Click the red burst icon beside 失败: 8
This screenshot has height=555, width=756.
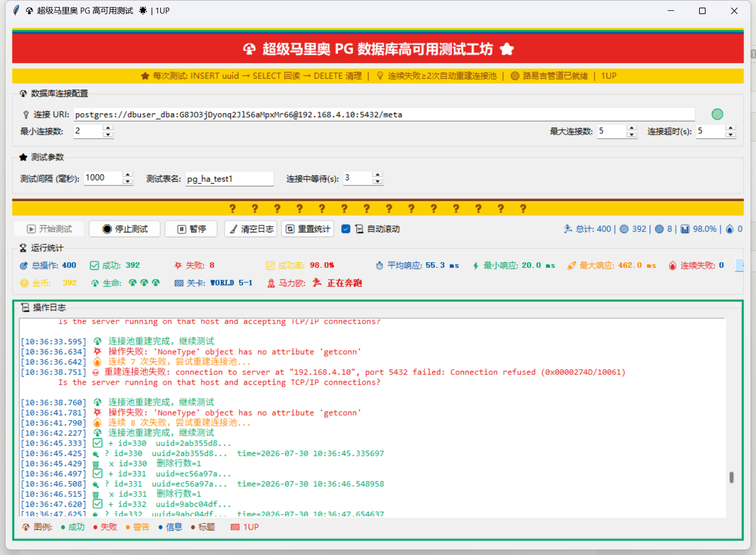point(178,266)
